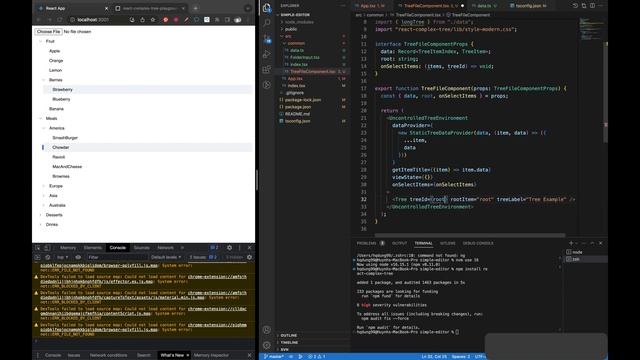The image size is (640, 360).
Task: Click the editor horizontal scrollbar
Action: pos(470,235)
